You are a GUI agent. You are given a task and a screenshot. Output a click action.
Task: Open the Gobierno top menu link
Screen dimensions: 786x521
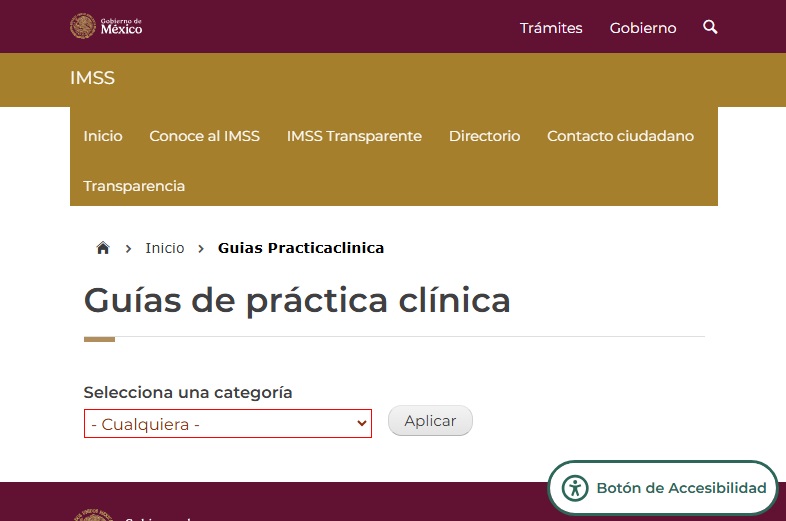click(643, 28)
